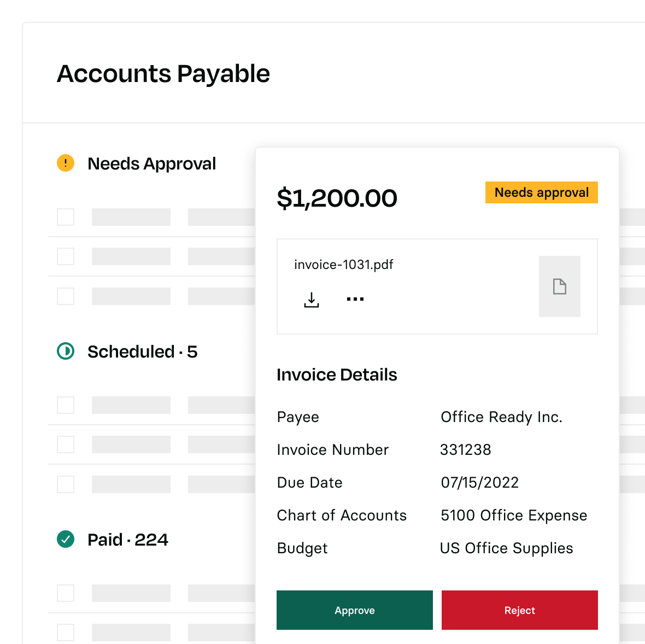Image resolution: width=645 pixels, height=644 pixels.
Task: Check the first Needs Approval row checkbox
Action: [x=66, y=217]
